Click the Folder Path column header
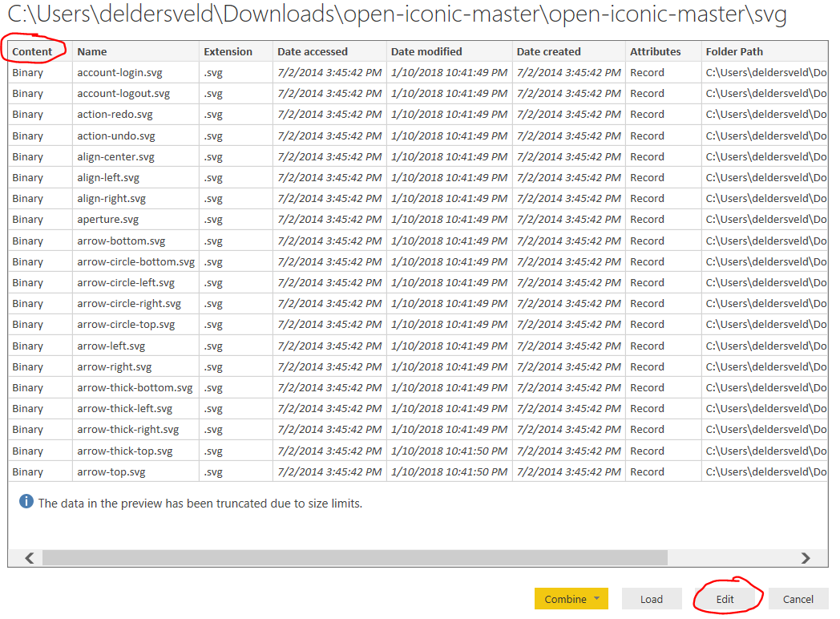840x619 pixels. (x=734, y=51)
